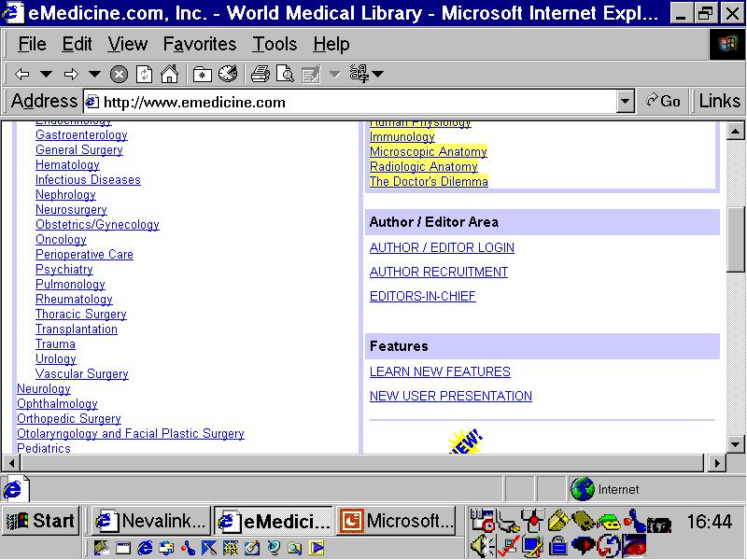Go to the Ophthalmology link
Image resolution: width=747 pixels, height=560 pixels.
click(57, 404)
